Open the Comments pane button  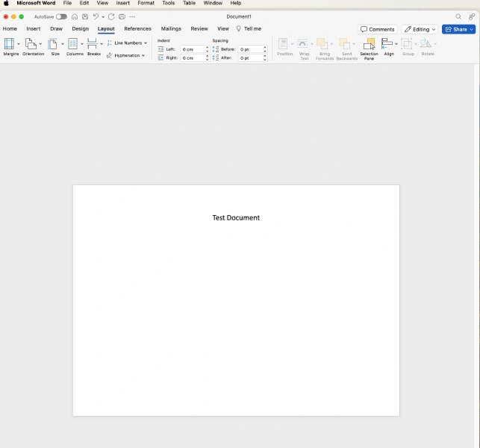point(378,29)
